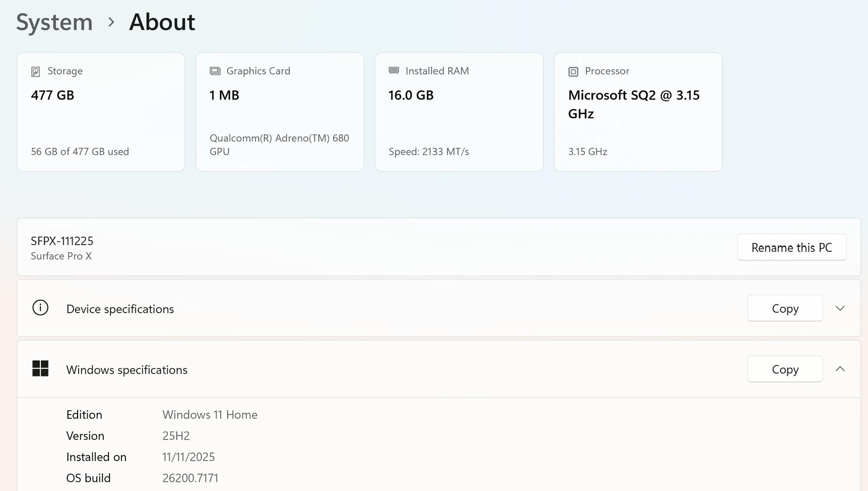Open the Graphics Card info card
The width and height of the screenshot is (868, 491).
(280, 112)
